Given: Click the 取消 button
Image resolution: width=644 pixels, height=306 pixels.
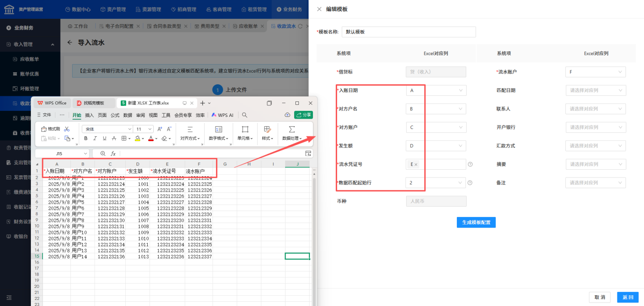Looking at the screenshot, I should (x=600, y=297).
